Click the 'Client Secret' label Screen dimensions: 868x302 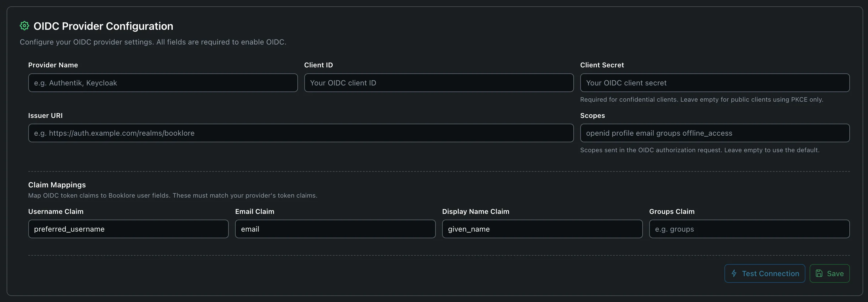point(602,65)
